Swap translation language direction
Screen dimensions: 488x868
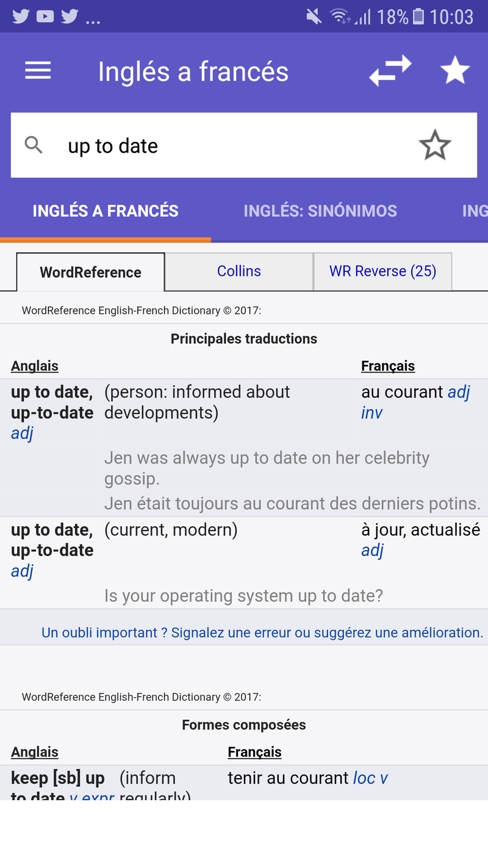pyautogui.click(x=390, y=71)
